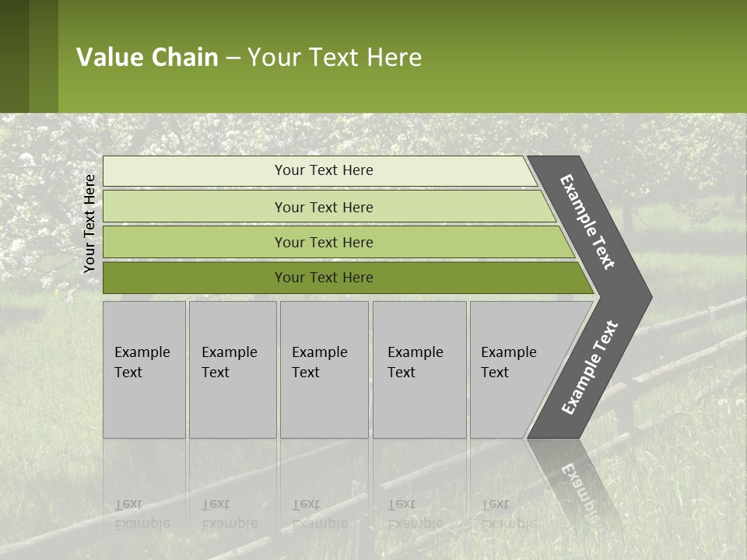Click mirrored reflection text under third box
The height and width of the screenshot is (560, 747).
coord(319,514)
